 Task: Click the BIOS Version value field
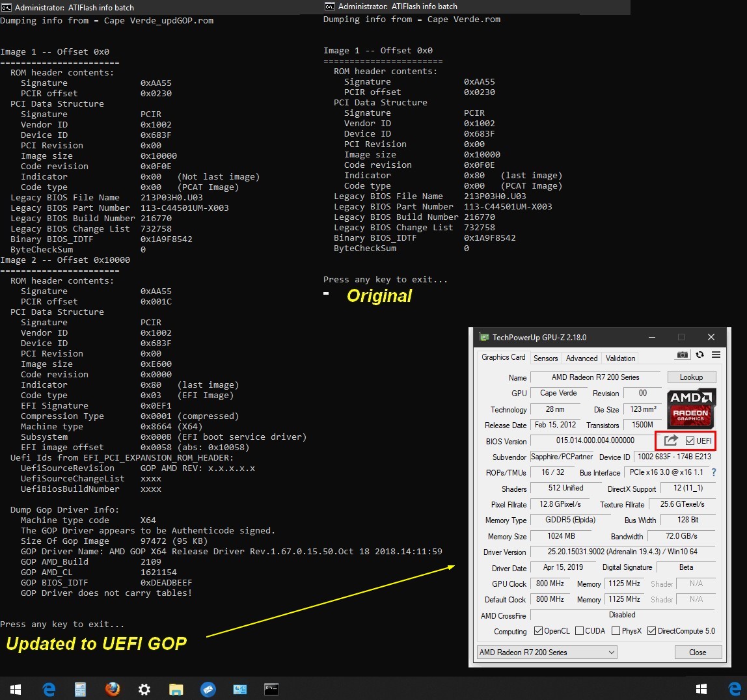pyautogui.click(x=595, y=440)
